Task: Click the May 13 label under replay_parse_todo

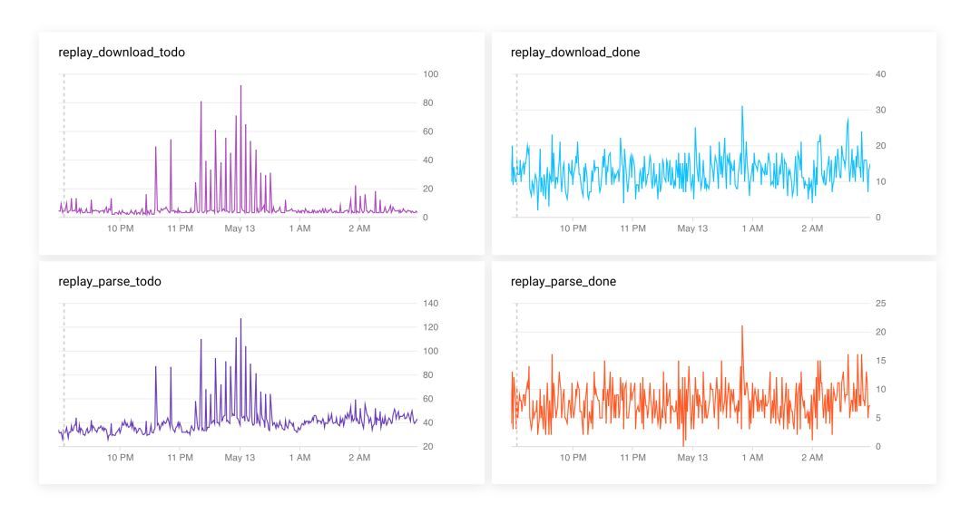Action: (240, 458)
